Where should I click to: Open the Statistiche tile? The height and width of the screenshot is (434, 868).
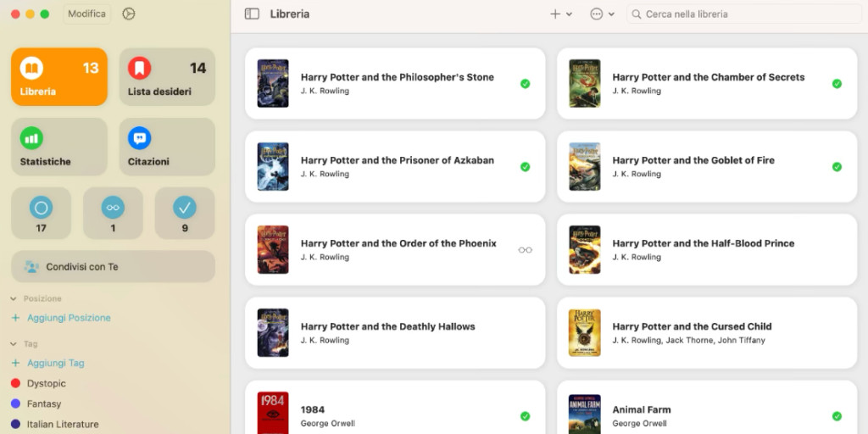pyautogui.click(x=59, y=147)
